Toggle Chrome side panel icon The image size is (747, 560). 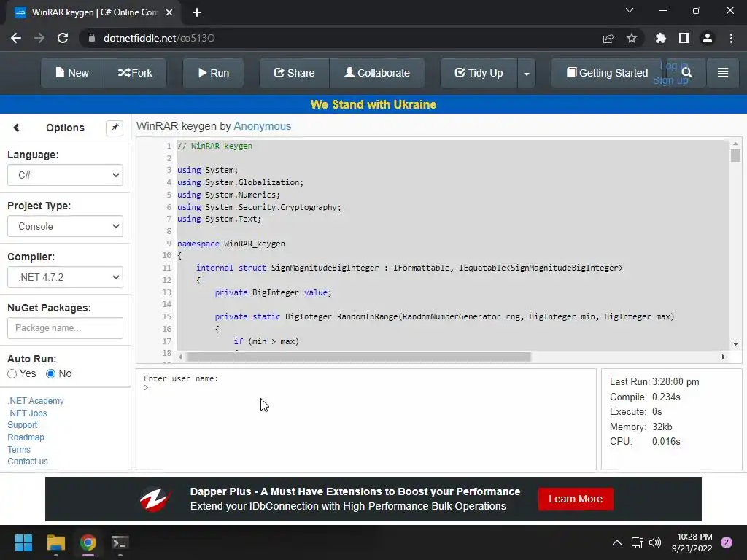(x=684, y=38)
